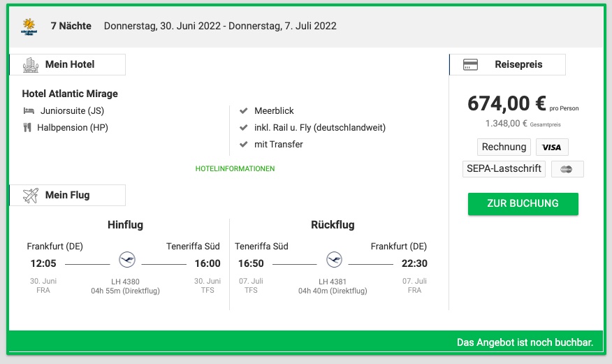This screenshot has height=364, width=612.
Task: Choose the VISA payment option
Action: (x=552, y=147)
